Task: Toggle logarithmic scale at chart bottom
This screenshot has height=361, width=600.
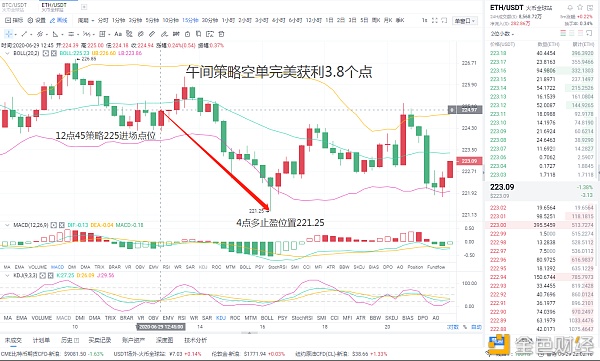Action: coord(453,327)
